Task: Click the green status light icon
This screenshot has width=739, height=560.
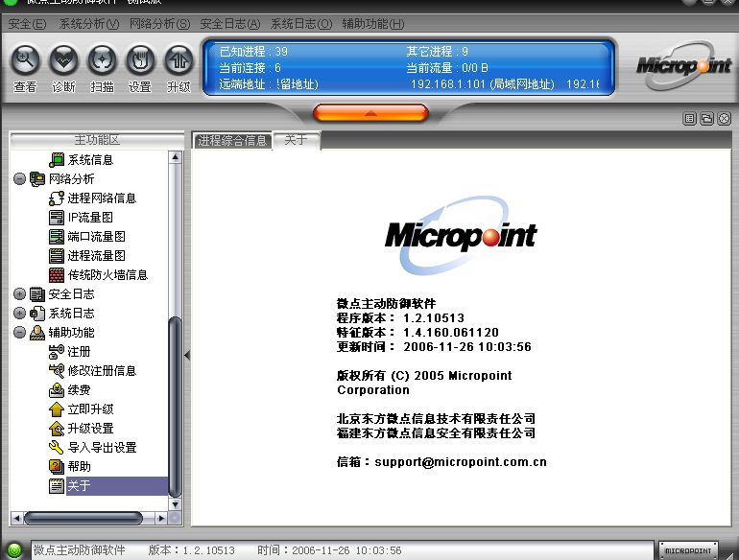Action: [x=14, y=550]
